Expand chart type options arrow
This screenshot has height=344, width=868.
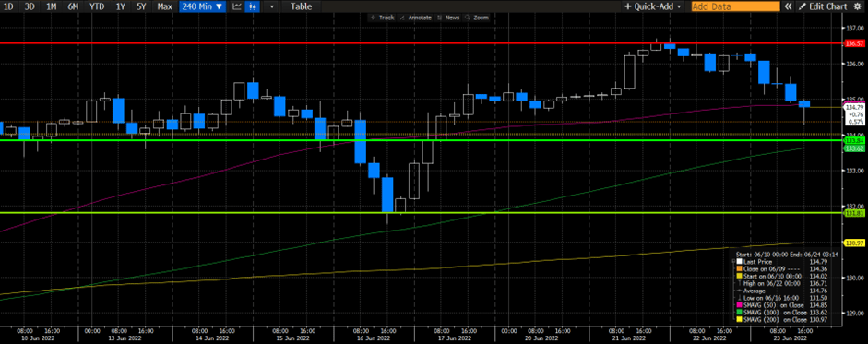(x=271, y=6)
